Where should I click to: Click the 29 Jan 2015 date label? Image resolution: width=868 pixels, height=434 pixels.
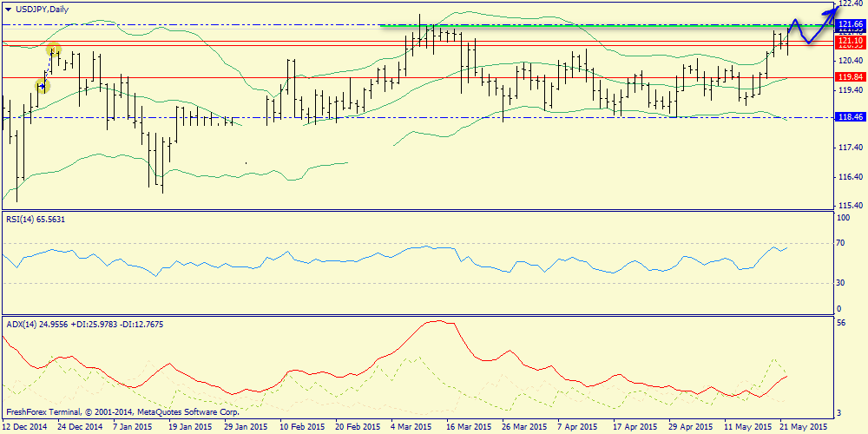point(244,427)
